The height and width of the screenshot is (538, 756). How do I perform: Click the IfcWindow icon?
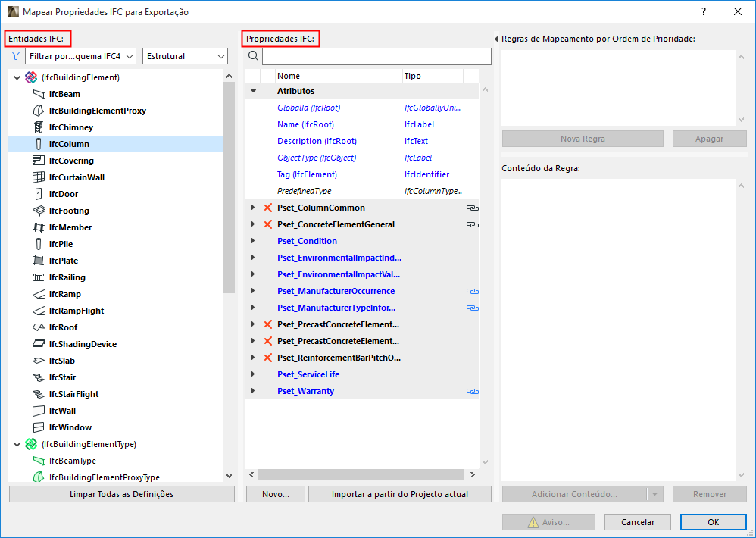(38, 427)
